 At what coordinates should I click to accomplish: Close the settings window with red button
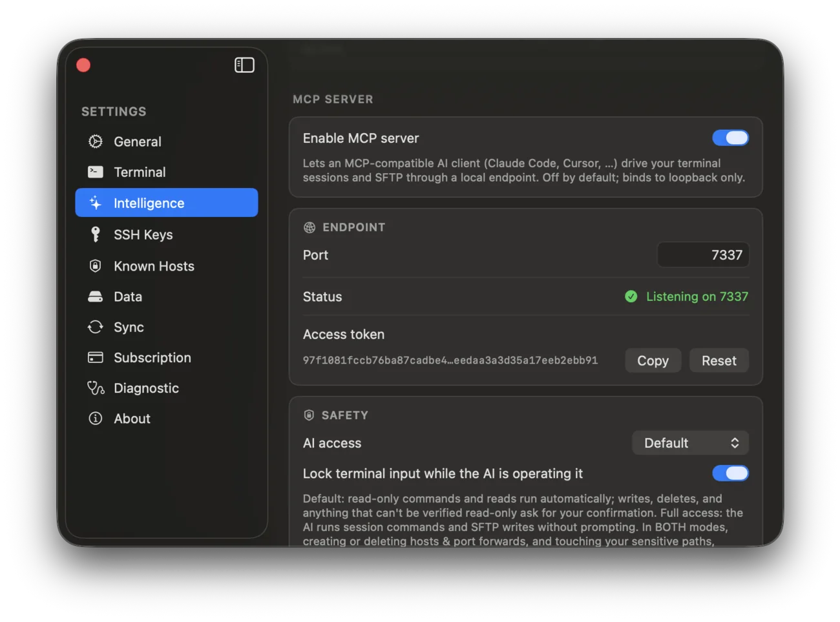point(83,65)
